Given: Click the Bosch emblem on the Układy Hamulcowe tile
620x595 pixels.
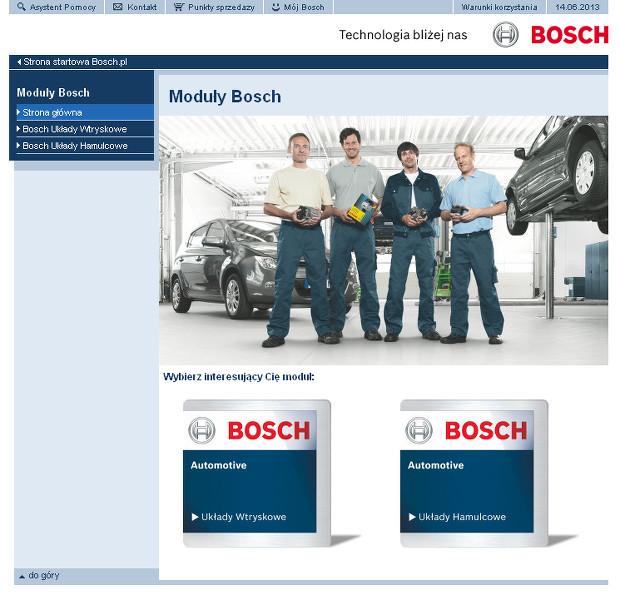Looking at the screenshot, I should tap(419, 430).
